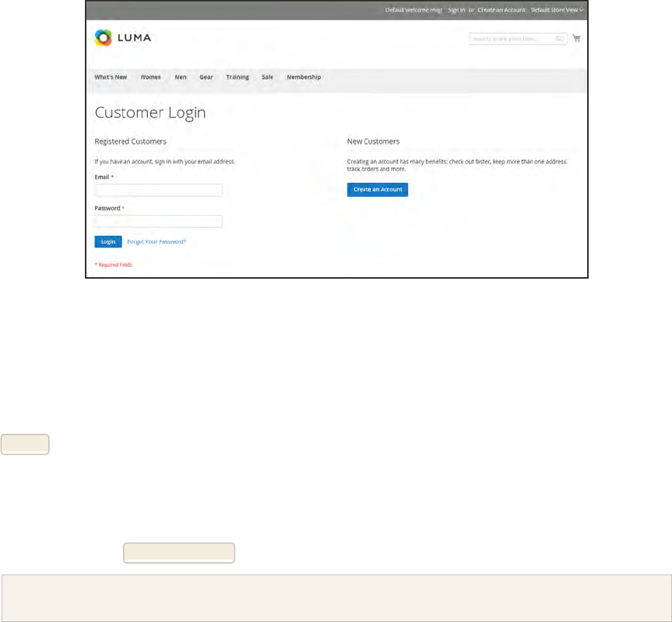Click Forgot Your Password link
672x622 pixels.
coord(157,241)
